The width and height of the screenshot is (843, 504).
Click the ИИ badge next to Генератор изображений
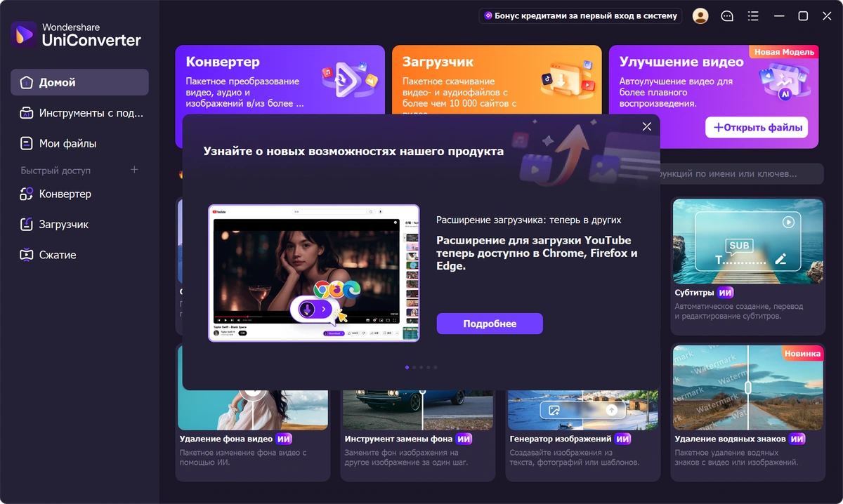pyautogui.click(x=623, y=439)
